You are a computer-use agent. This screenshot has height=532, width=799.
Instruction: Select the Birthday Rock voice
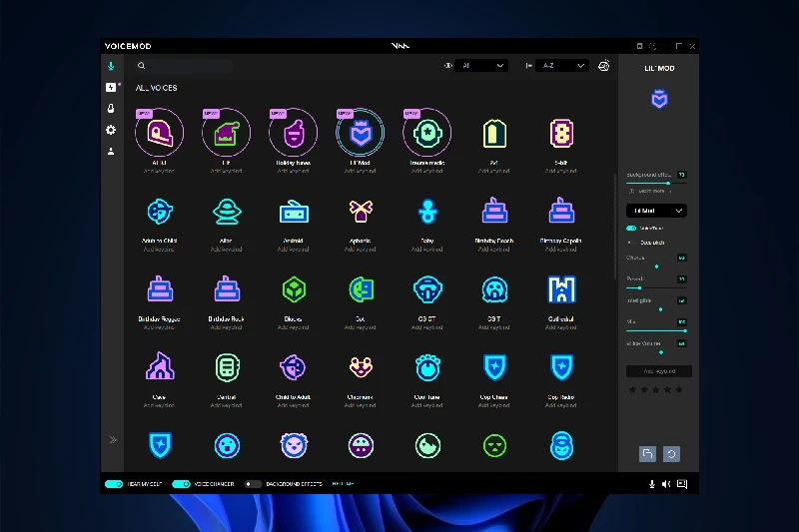(227, 288)
